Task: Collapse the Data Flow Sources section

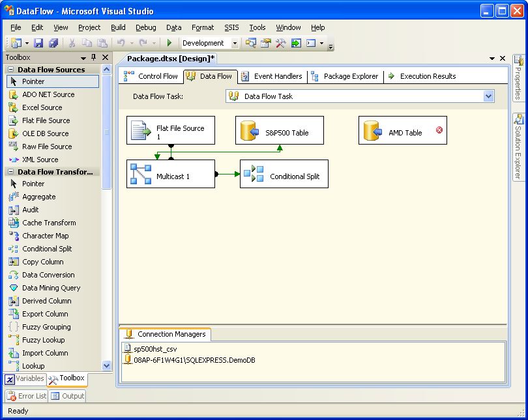Action: click(x=10, y=70)
